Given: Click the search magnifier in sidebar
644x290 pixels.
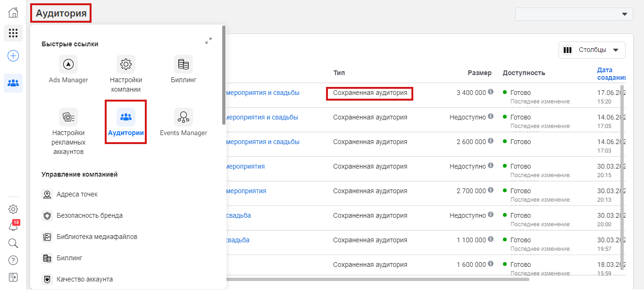Looking at the screenshot, I should coord(13,243).
